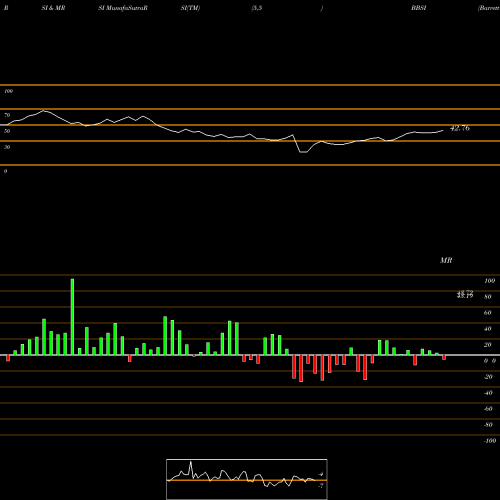Click the MR label above the histogram

(x=446, y=260)
